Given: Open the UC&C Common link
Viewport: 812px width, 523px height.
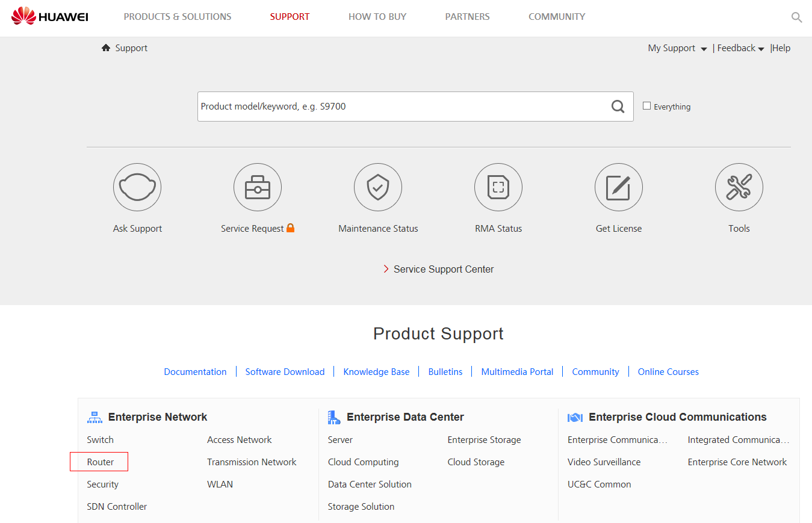Looking at the screenshot, I should (x=599, y=484).
